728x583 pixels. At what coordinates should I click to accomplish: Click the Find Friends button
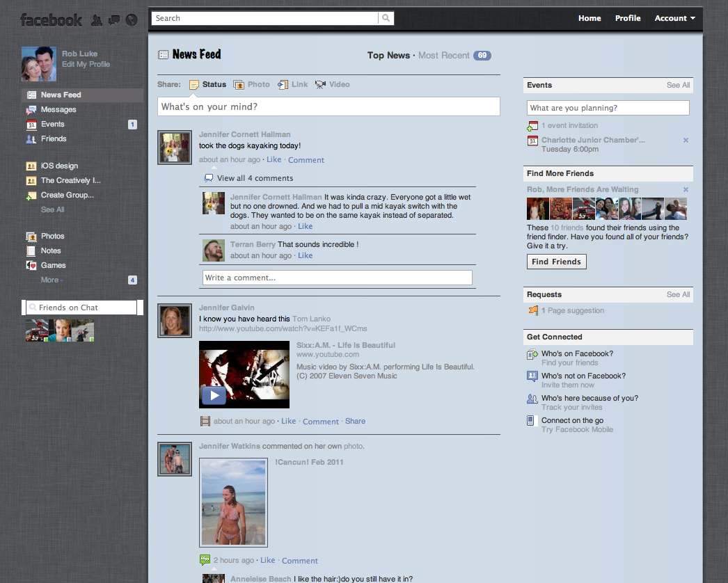(x=556, y=262)
